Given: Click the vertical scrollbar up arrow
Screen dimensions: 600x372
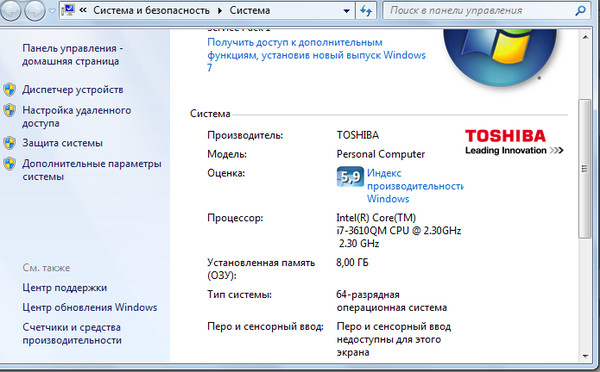Looking at the screenshot, I should coord(585,37).
